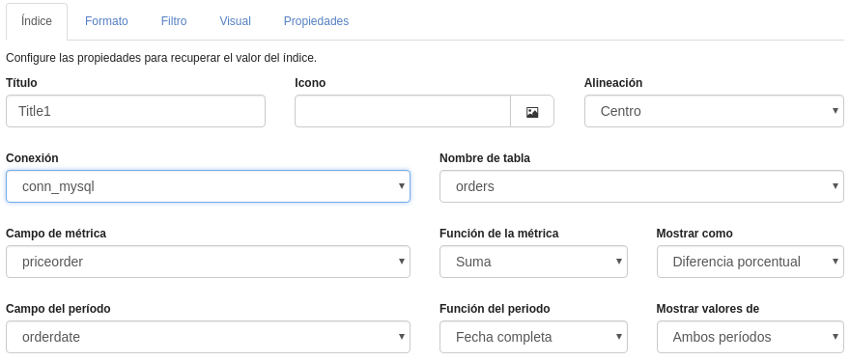Screen dimensions: 850x361
Task: Focus the empty Icono text field
Action: coord(402,111)
